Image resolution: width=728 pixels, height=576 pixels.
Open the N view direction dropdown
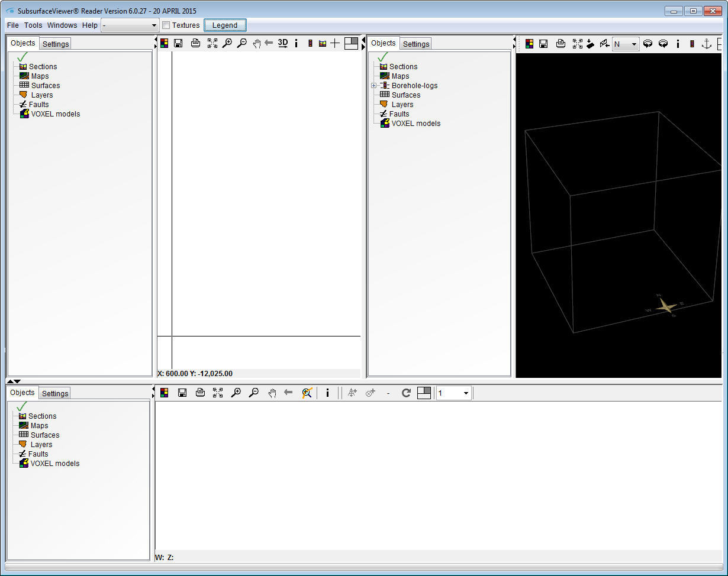[x=626, y=44]
